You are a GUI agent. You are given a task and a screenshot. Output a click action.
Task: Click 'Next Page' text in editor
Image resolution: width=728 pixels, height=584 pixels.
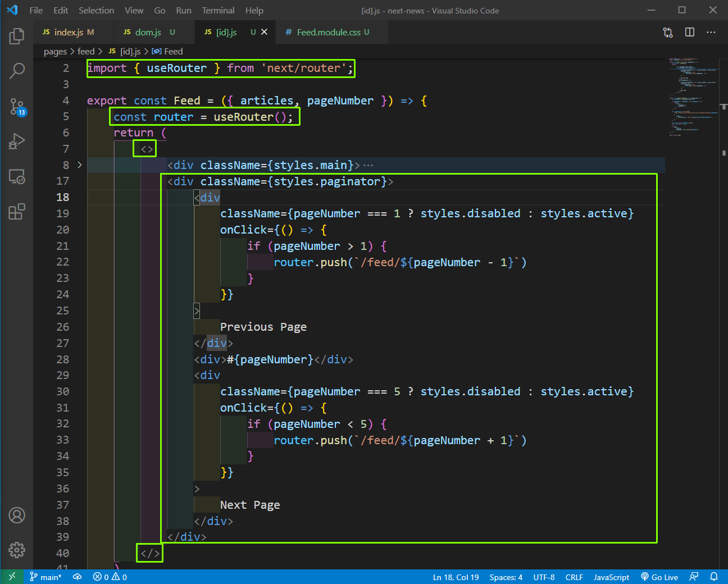click(250, 505)
